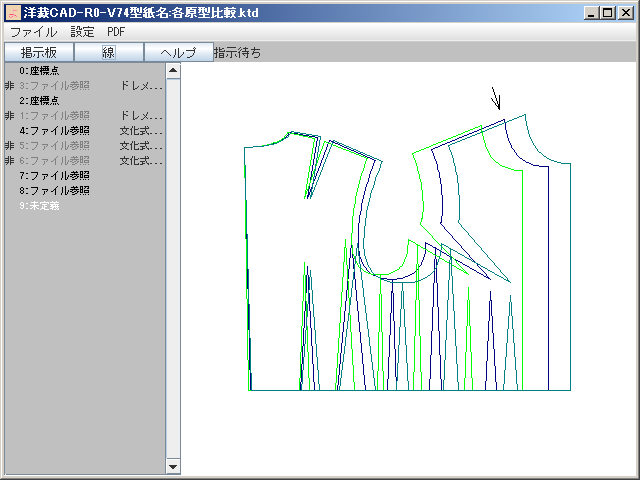This screenshot has height=480, width=640.
Task: Select list row 1:ファイル参照
Action: tap(85, 116)
